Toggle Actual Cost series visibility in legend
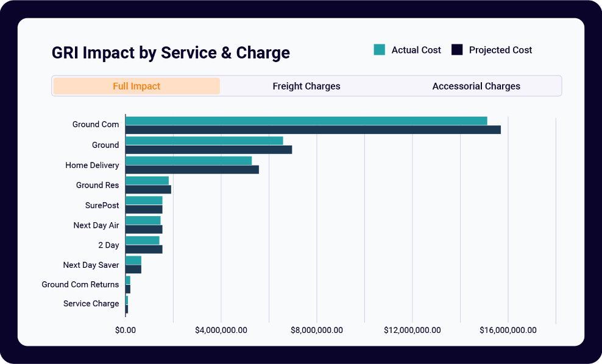 click(381, 50)
